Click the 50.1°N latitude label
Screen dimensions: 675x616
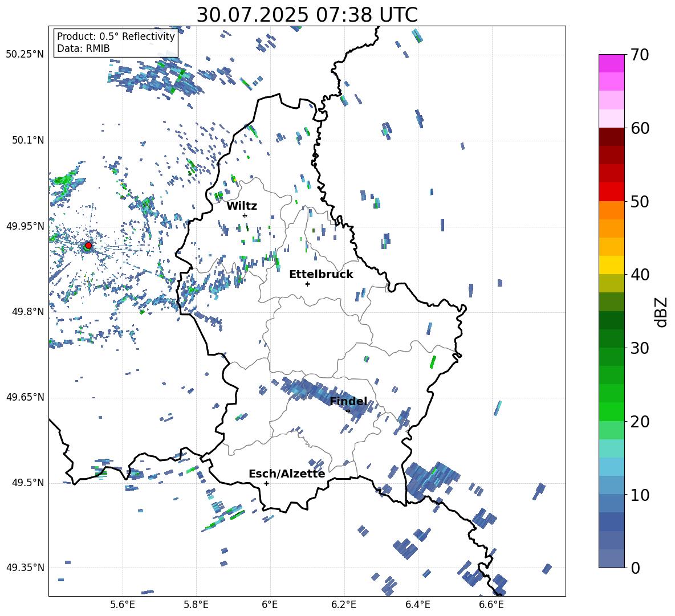click(28, 141)
